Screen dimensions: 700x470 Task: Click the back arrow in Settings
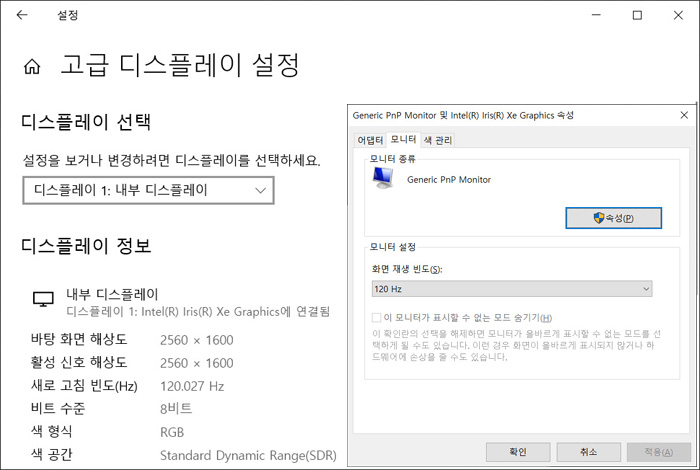(22, 16)
